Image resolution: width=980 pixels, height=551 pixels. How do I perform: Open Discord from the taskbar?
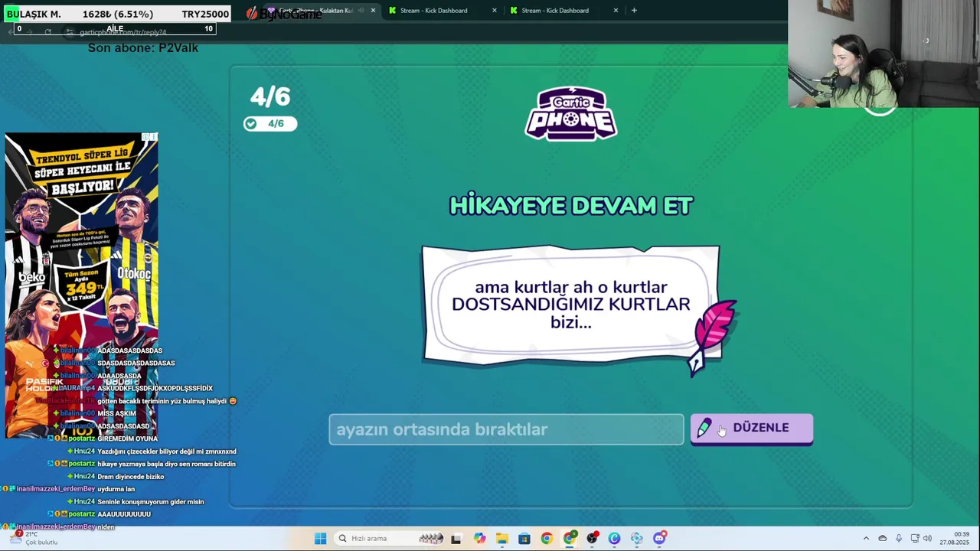659,539
